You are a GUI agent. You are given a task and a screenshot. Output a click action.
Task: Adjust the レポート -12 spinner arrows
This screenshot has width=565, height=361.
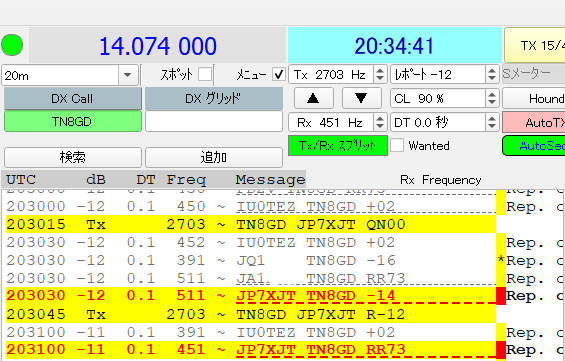[x=492, y=75]
